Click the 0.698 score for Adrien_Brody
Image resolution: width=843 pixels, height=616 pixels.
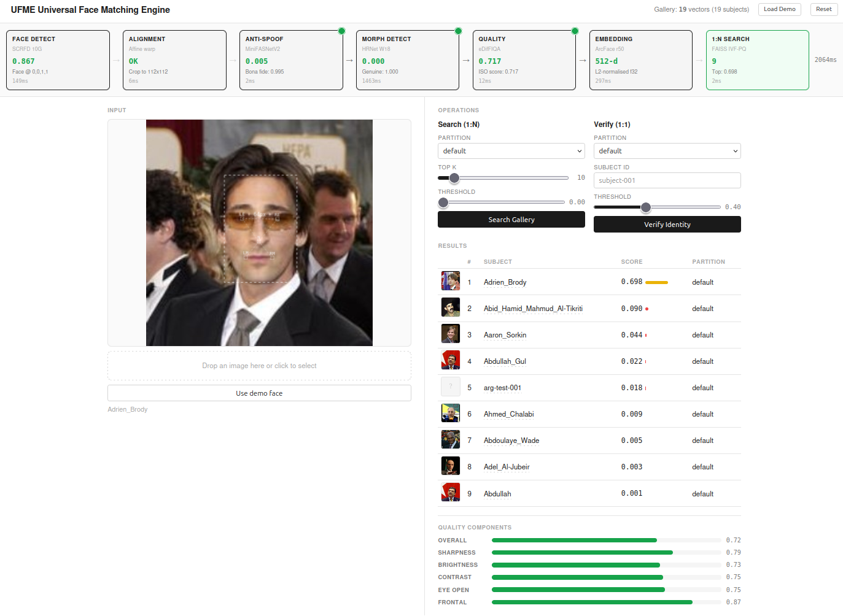pos(631,282)
